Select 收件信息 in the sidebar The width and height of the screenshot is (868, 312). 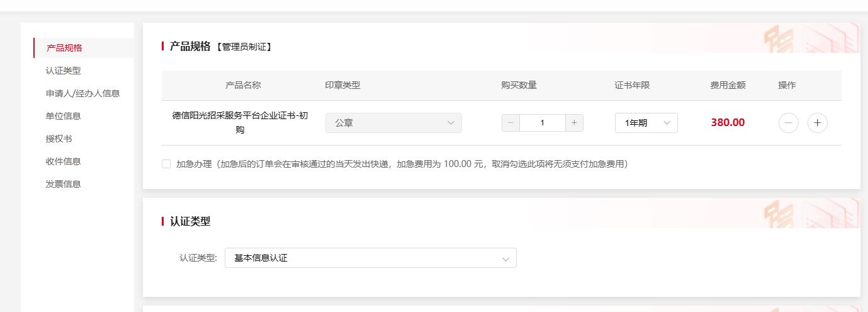point(64,161)
